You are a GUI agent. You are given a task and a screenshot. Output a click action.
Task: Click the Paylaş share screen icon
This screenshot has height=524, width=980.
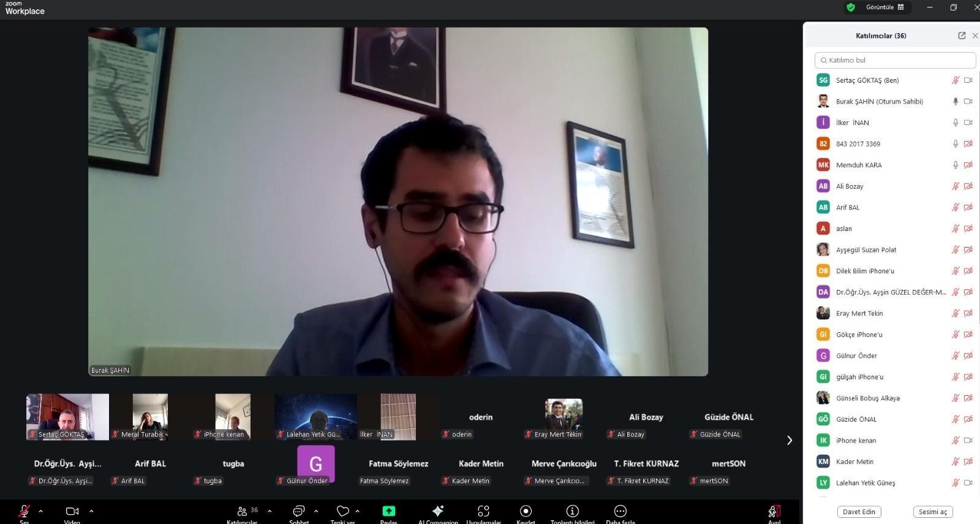[x=388, y=511]
